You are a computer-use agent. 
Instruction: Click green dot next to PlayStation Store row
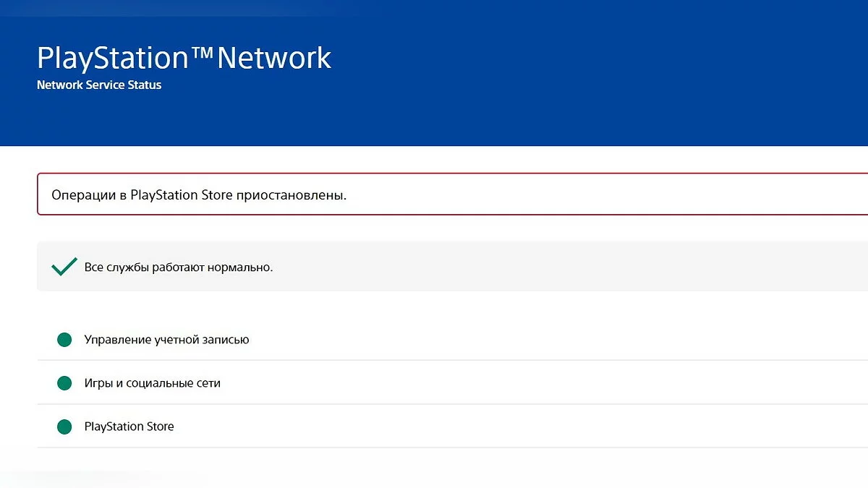pos(64,427)
